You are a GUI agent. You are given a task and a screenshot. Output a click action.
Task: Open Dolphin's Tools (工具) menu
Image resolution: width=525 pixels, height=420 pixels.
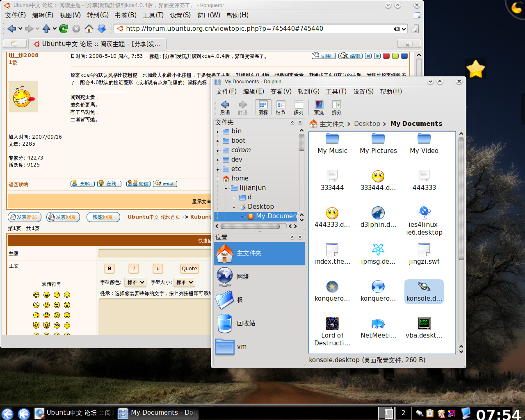click(x=336, y=91)
